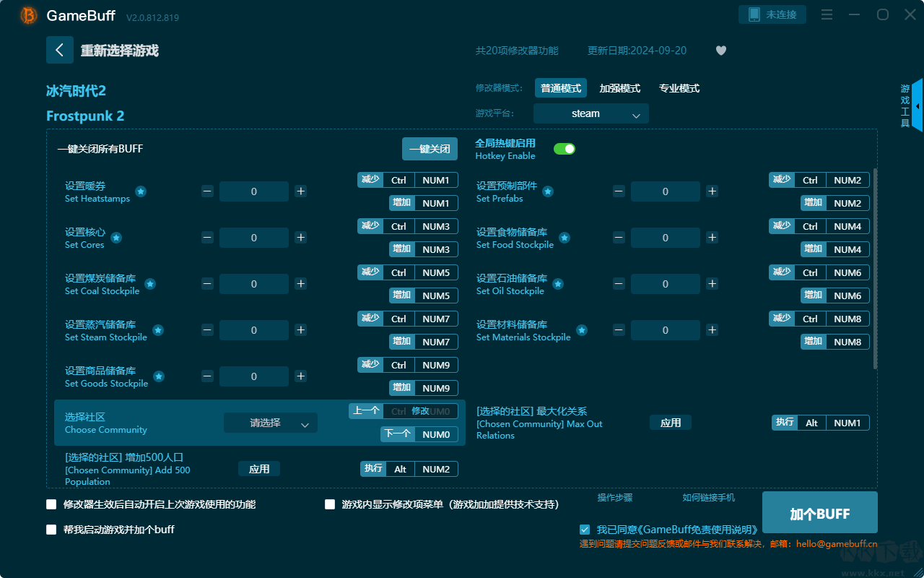924x578 pixels.
Task: Open the 请选择 community dropdown
Action: coord(271,423)
